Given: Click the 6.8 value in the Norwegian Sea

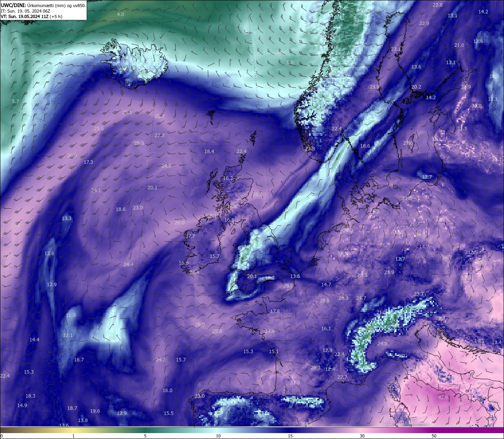Looking at the screenshot, I should pos(290,62).
